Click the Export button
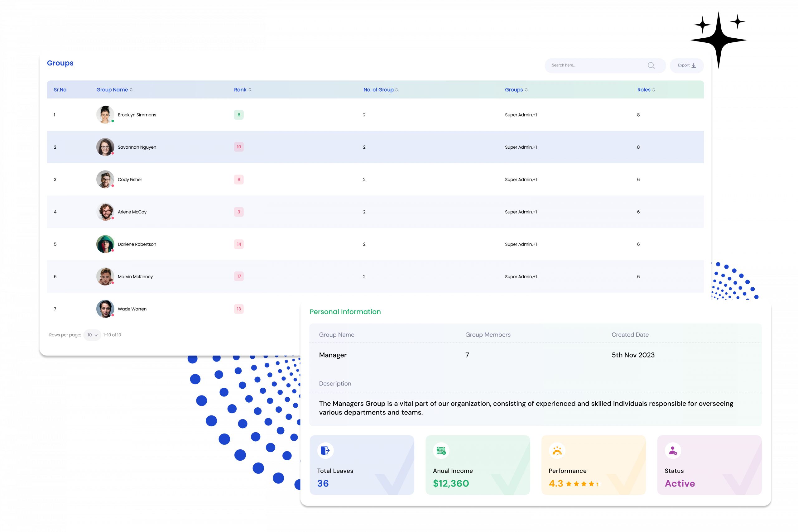Viewport: 798px width, 532px height. (x=686, y=65)
